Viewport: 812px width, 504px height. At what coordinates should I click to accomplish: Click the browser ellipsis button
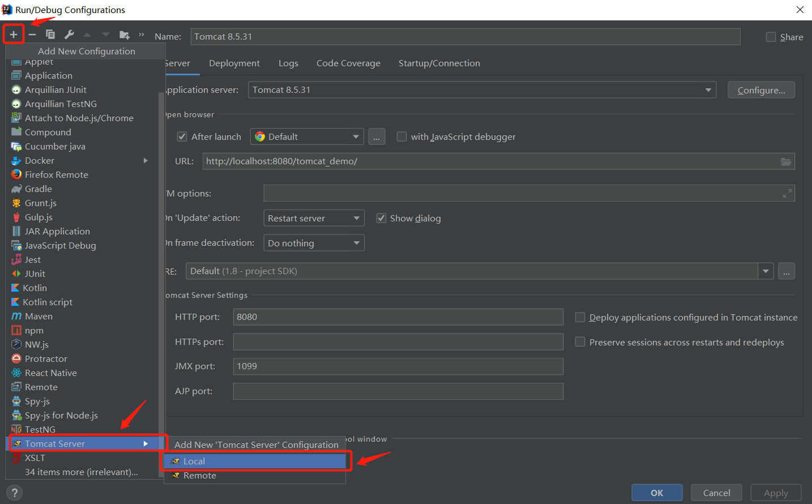[x=377, y=136]
